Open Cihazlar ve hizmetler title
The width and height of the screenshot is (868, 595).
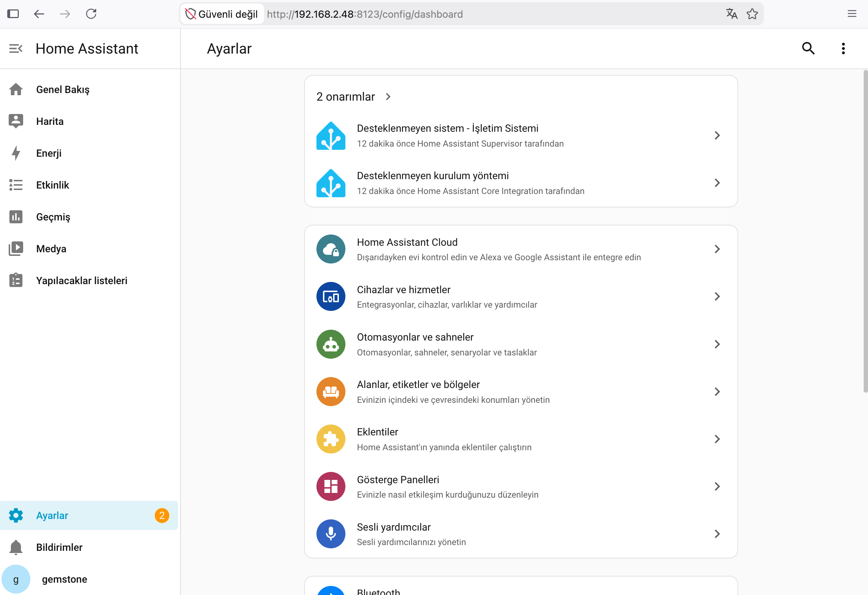coord(403,290)
